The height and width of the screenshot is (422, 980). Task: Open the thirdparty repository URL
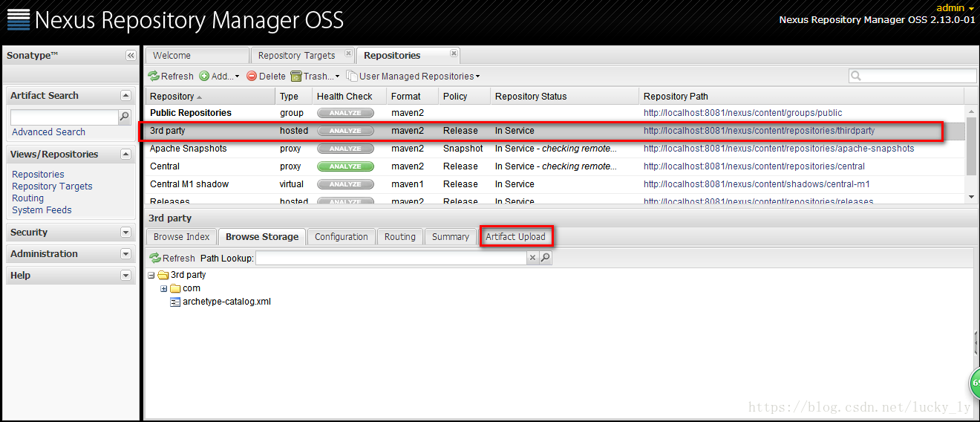click(759, 131)
